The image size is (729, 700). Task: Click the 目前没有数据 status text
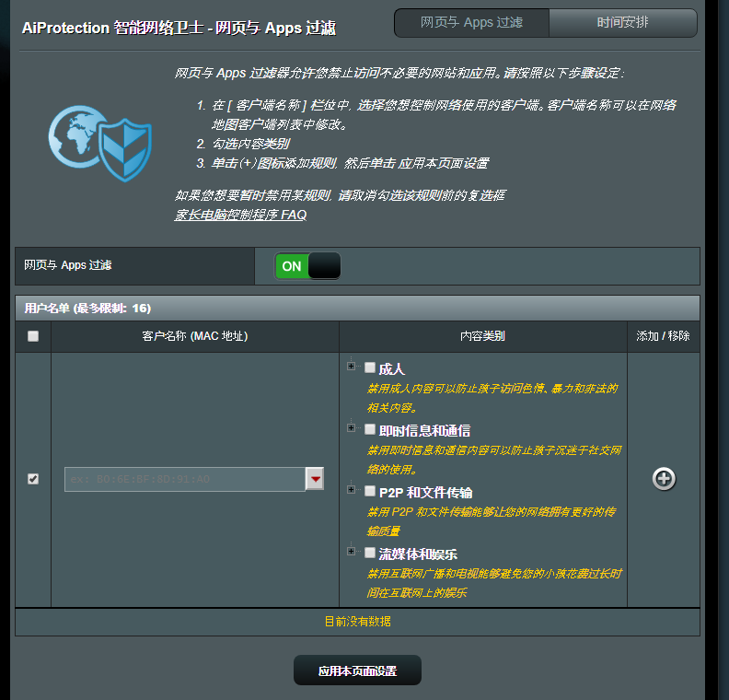[357, 622]
